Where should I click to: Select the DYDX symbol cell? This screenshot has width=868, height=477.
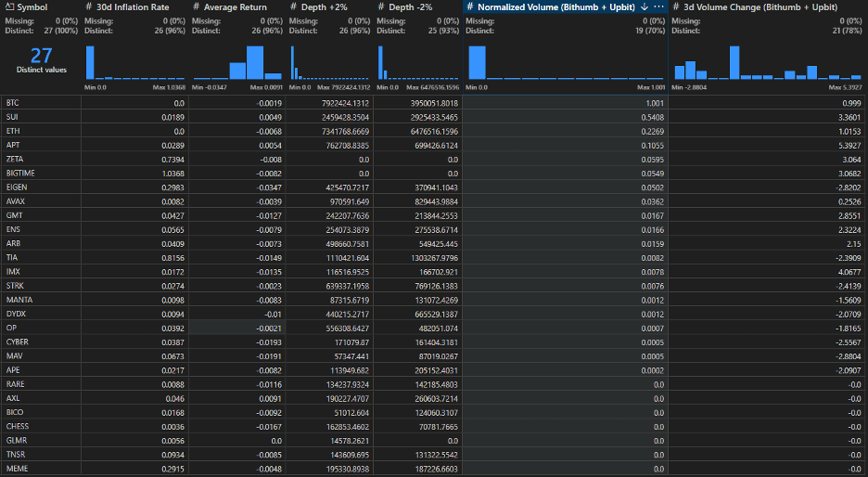pyautogui.click(x=41, y=314)
